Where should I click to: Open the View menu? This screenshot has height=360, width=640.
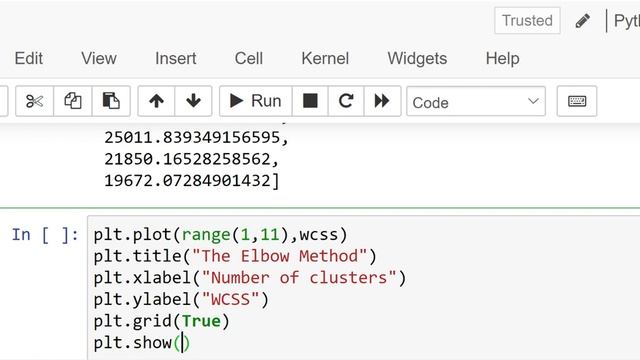[x=99, y=58]
